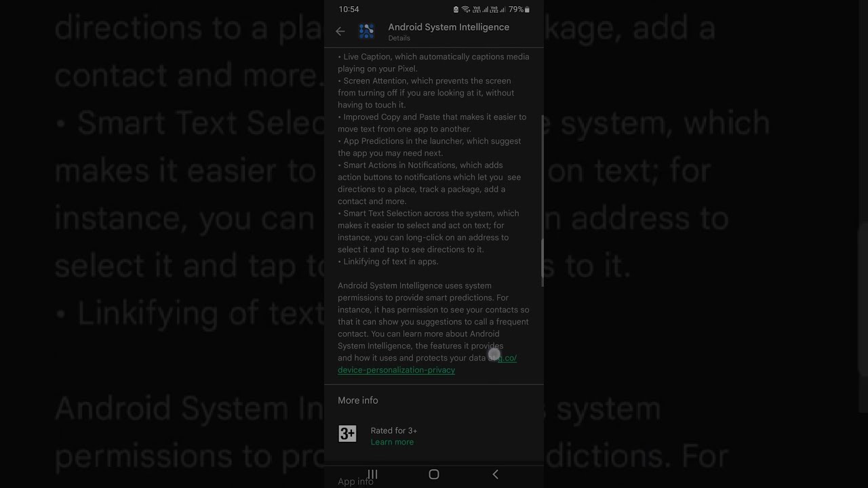
Task: Click the "Screen Attention" bullet text
Action: pos(427,93)
